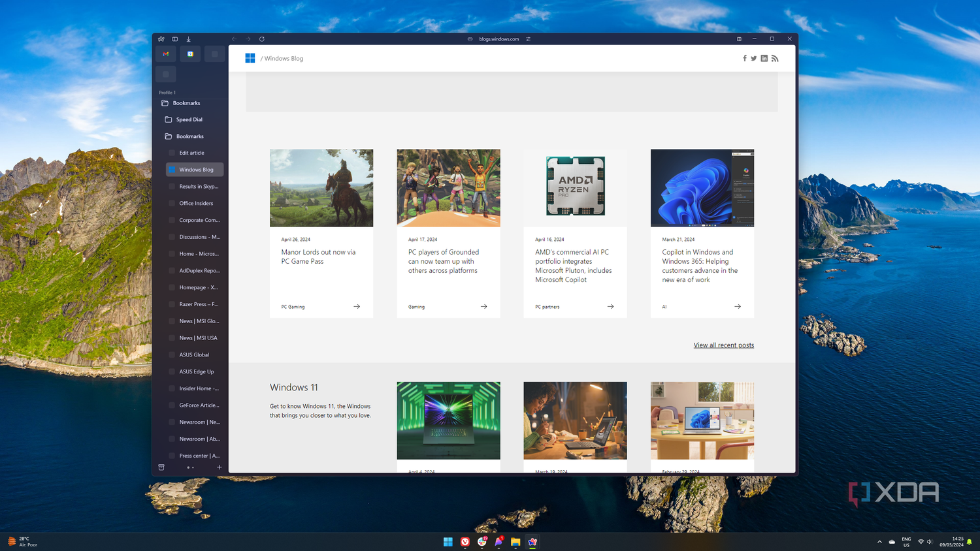Image resolution: width=980 pixels, height=551 pixels.
Task: Copy link via the chain icon
Action: [x=470, y=39]
